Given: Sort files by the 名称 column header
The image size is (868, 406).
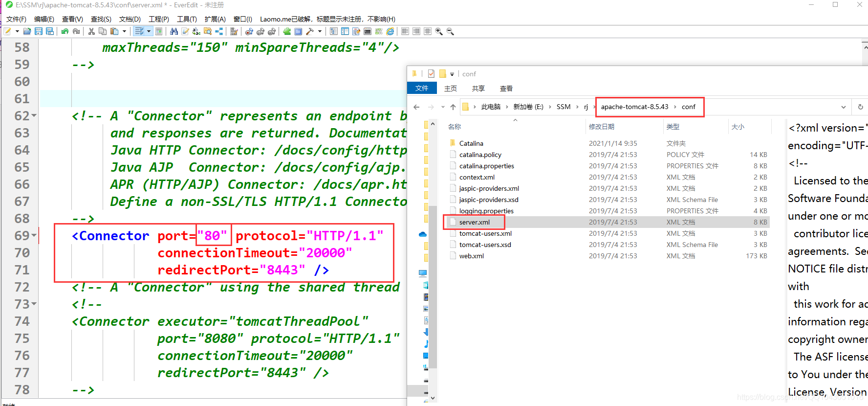Looking at the screenshot, I should 455,127.
